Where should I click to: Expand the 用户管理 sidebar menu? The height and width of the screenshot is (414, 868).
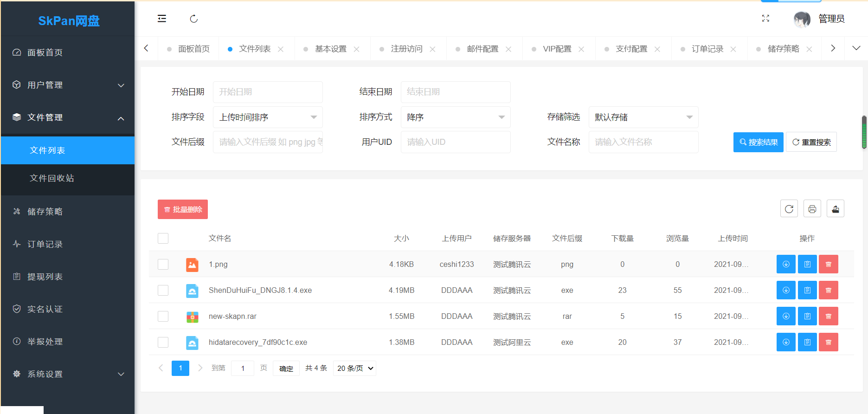tap(68, 85)
